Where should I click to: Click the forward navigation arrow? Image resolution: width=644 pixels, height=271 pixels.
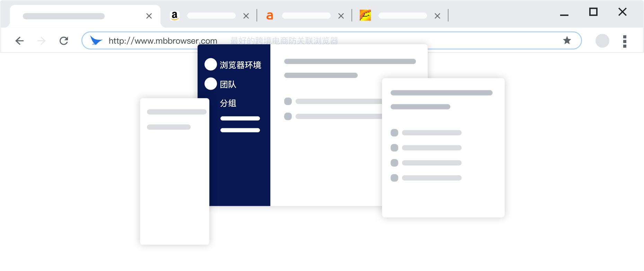(x=42, y=41)
